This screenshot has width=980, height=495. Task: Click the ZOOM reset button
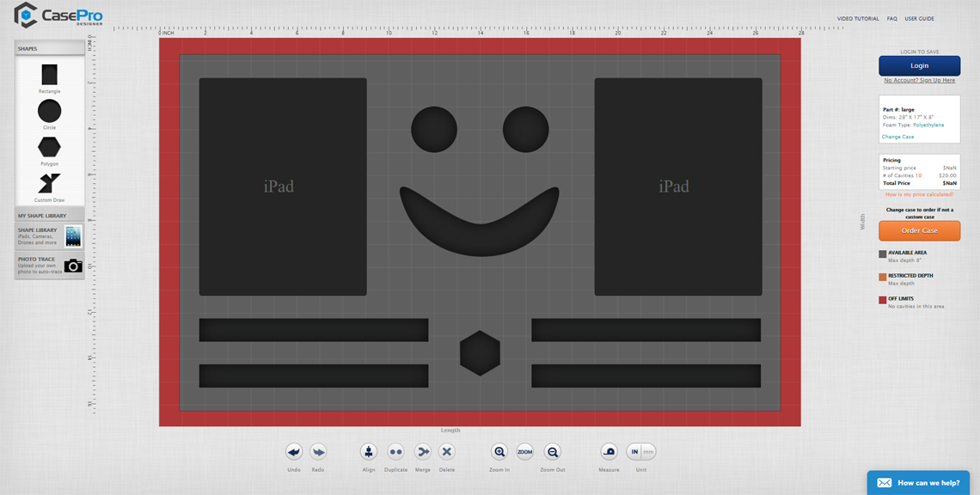pyautogui.click(x=525, y=451)
